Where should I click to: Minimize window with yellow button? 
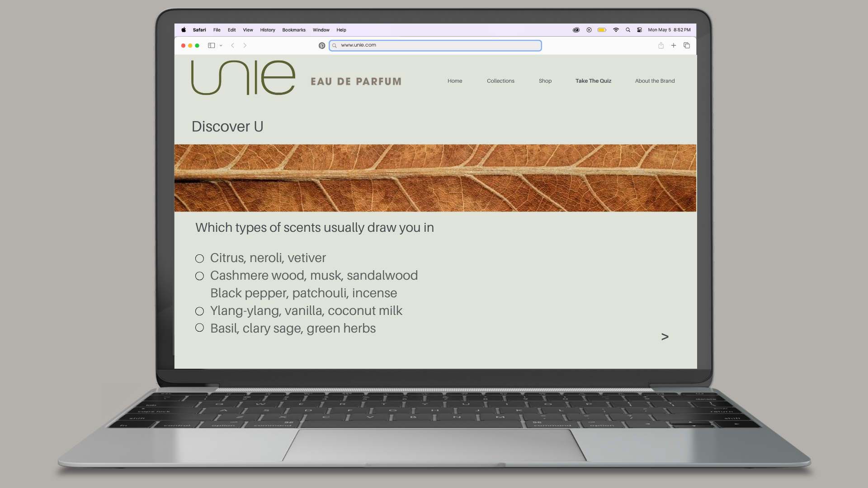[x=190, y=46]
